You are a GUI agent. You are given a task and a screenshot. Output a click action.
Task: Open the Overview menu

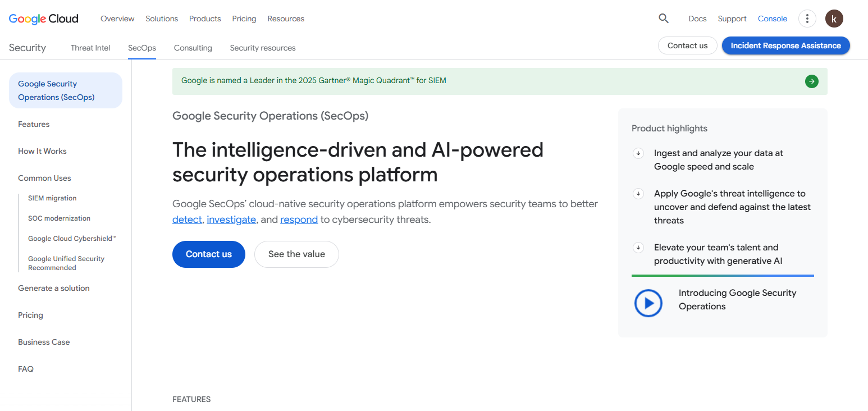click(x=117, y=19)
